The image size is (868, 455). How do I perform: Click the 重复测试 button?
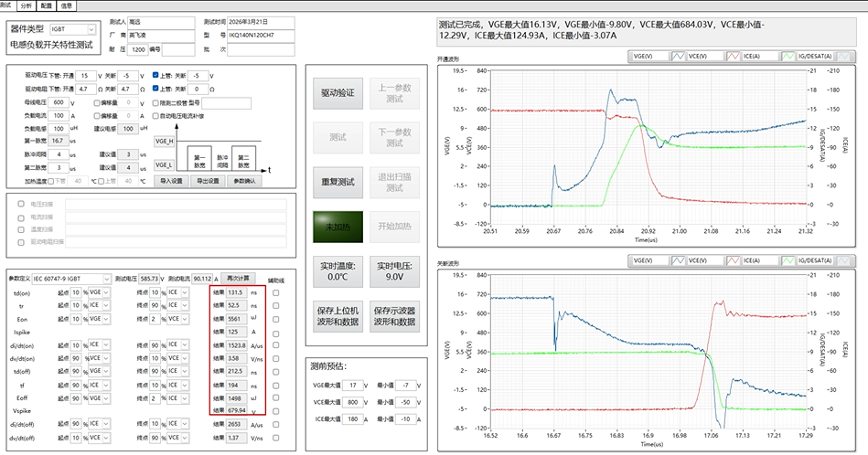(x=338, y=182)
